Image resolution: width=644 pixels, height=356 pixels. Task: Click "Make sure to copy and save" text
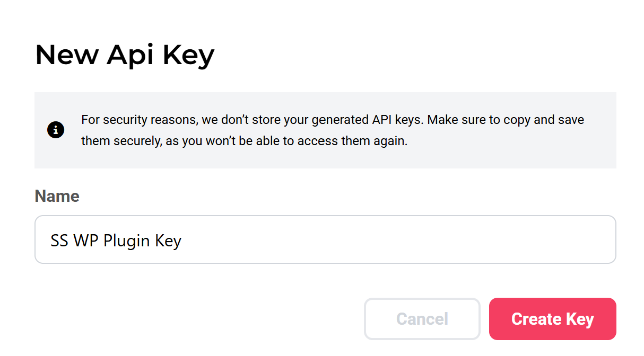pos(506,120)
